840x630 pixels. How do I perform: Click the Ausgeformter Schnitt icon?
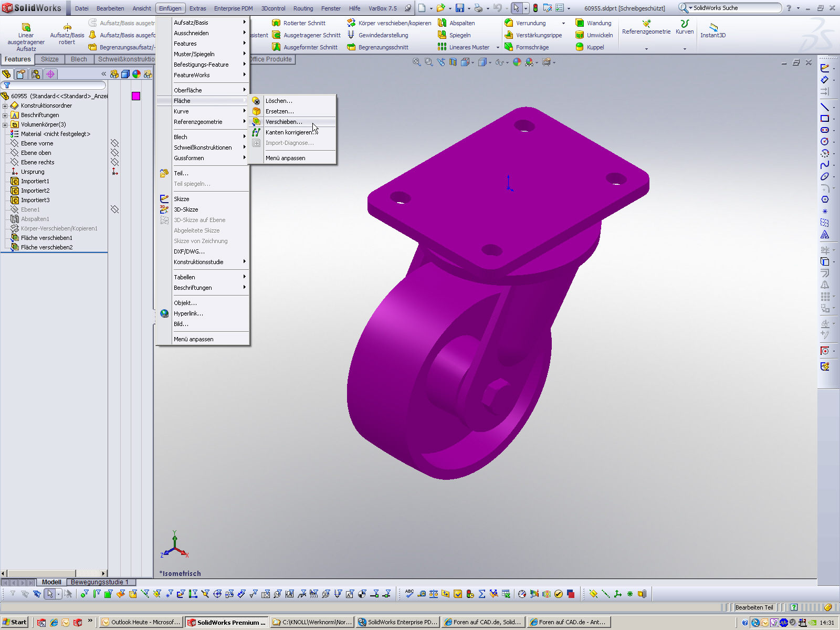coord(276,47)
